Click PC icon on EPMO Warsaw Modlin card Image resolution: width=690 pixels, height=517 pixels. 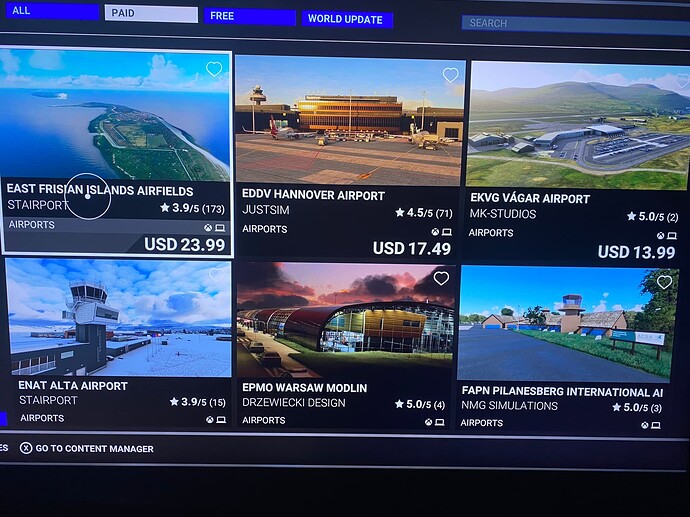[x=440, y=422]
